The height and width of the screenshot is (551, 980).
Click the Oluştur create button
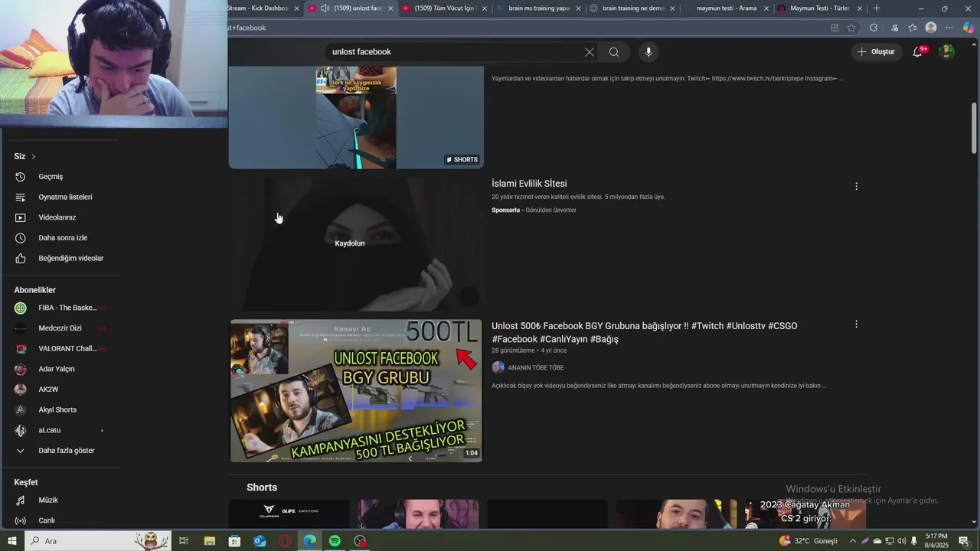pos(876,52)
